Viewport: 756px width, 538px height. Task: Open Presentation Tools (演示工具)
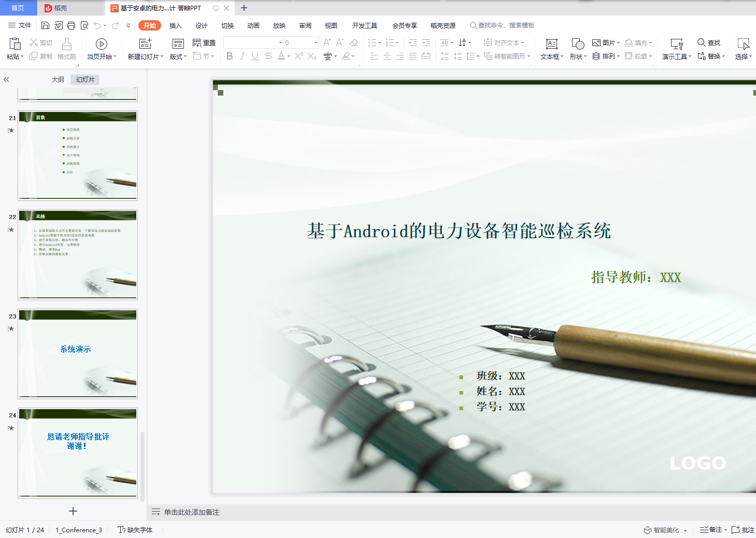click(x=677, y=49)
